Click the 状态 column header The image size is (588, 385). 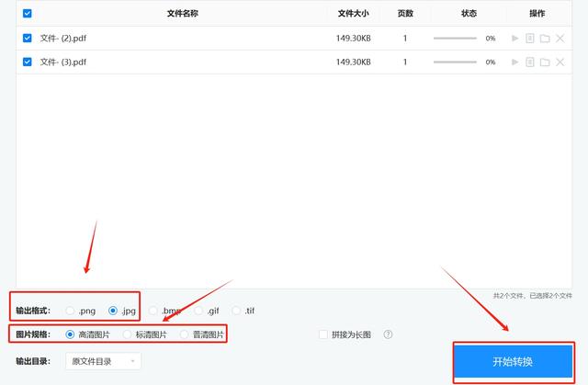click(469, 14)
